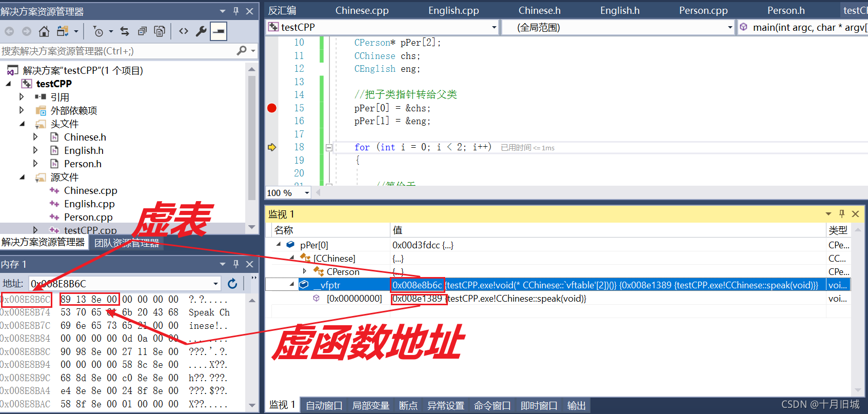Select the testCPP project node
Screen dimensions: 868x414
pyautogui.click(x=54, y=84)
